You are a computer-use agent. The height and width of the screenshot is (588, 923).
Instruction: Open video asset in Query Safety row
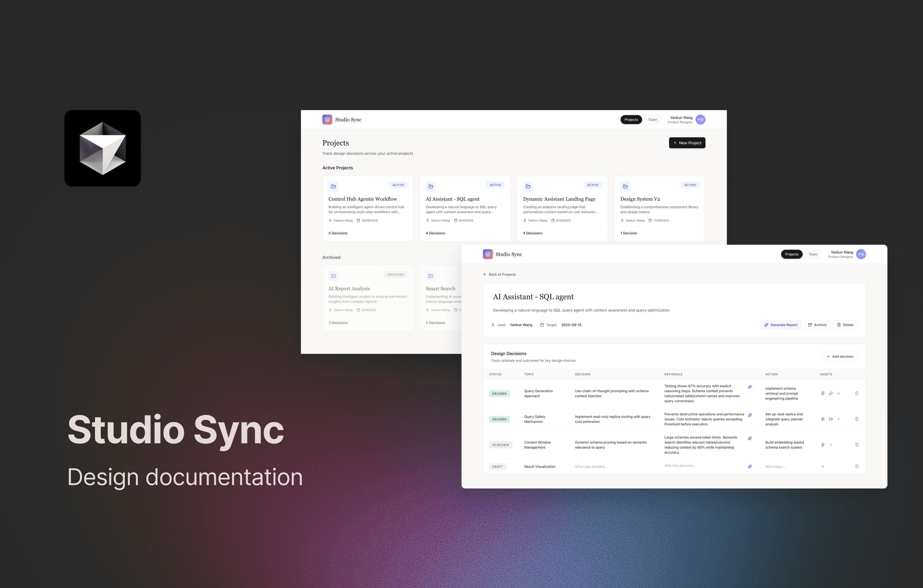coord(831,419)
